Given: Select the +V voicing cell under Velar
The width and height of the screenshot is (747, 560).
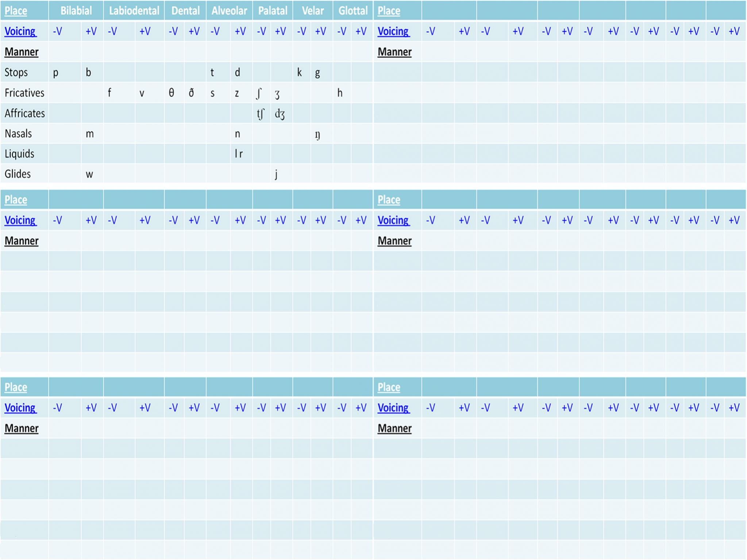Looking at the screenshot, I should (x=322, y=31).
